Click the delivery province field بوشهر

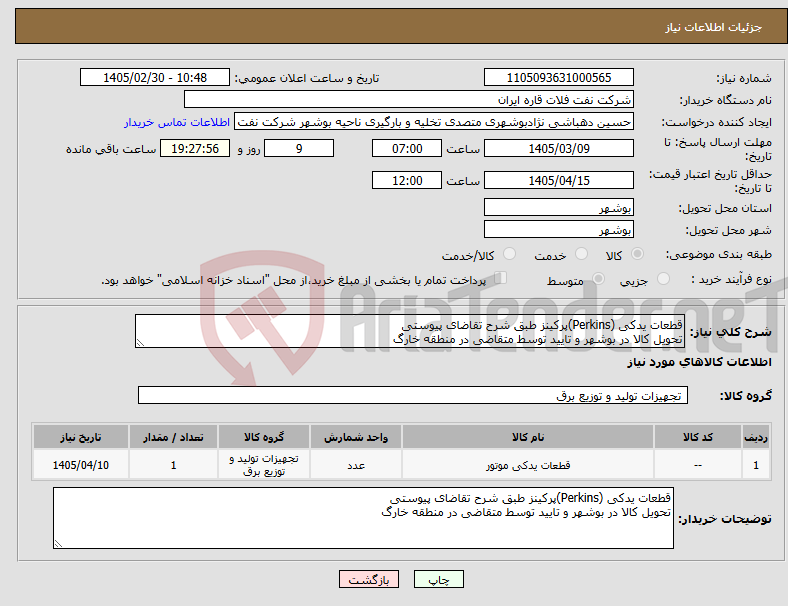tap(559, 207)
